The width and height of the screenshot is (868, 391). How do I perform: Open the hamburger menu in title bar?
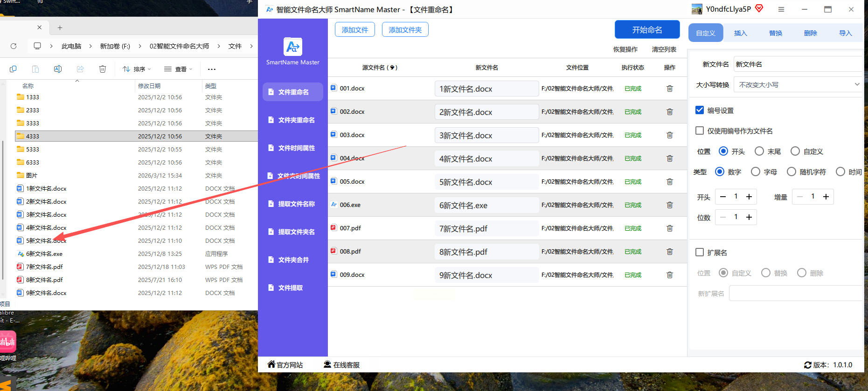pyautogui.click(x=781, y=9)
